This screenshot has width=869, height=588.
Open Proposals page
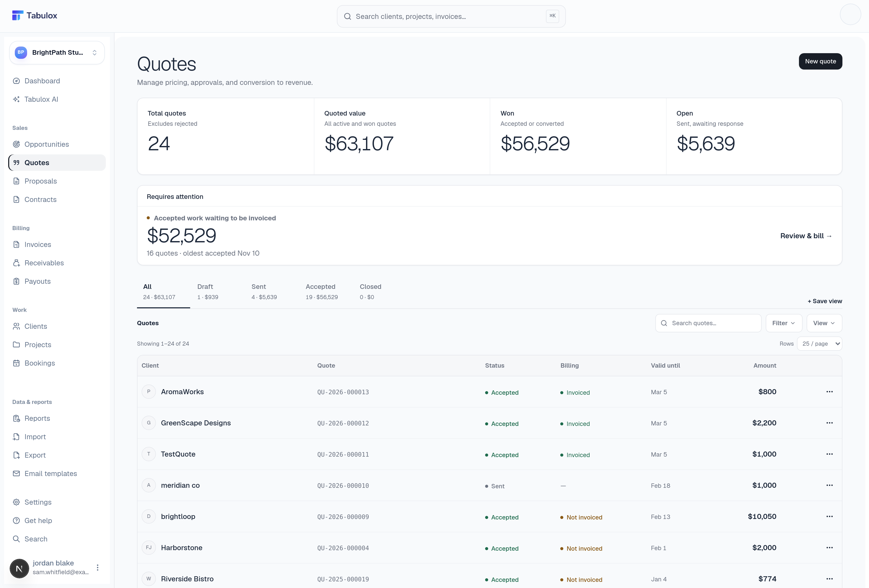coord(57,181)
